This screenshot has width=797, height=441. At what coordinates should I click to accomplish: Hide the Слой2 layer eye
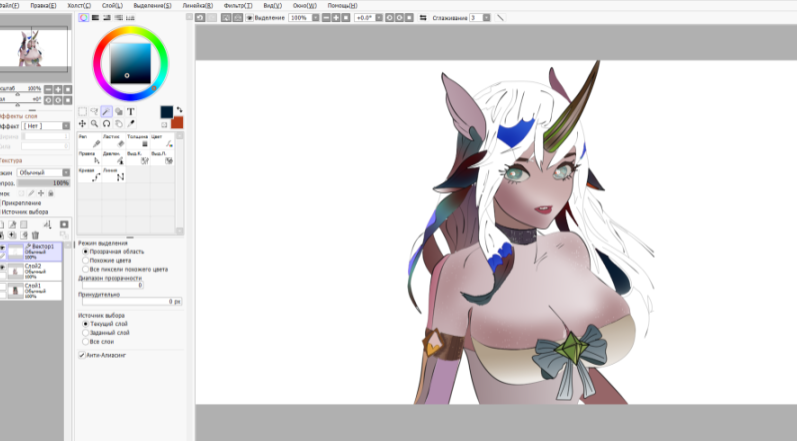[x=3, y=267]
